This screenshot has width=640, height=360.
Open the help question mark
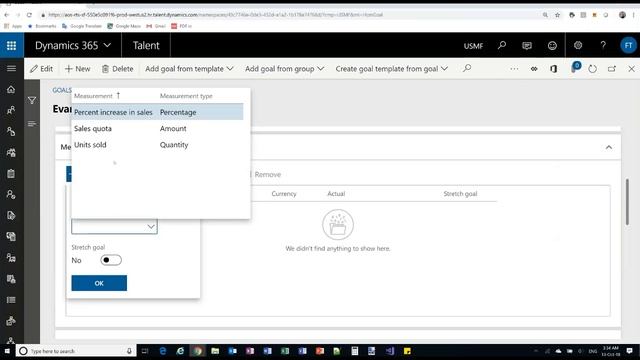pos(603,45)
